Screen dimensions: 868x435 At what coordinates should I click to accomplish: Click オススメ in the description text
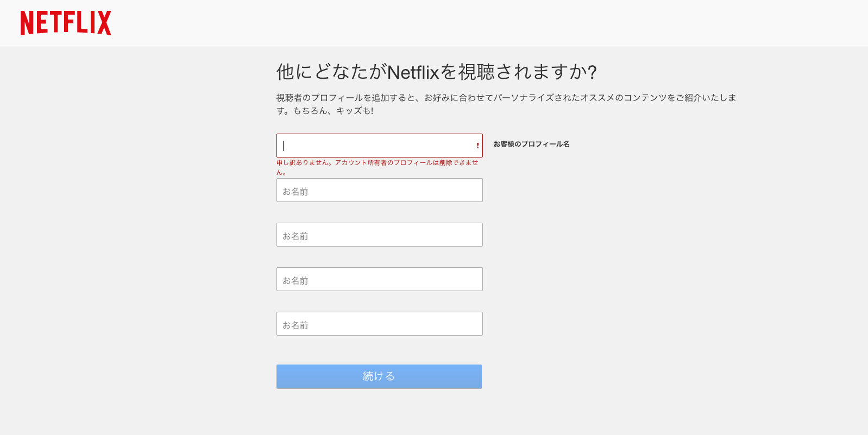597,98
